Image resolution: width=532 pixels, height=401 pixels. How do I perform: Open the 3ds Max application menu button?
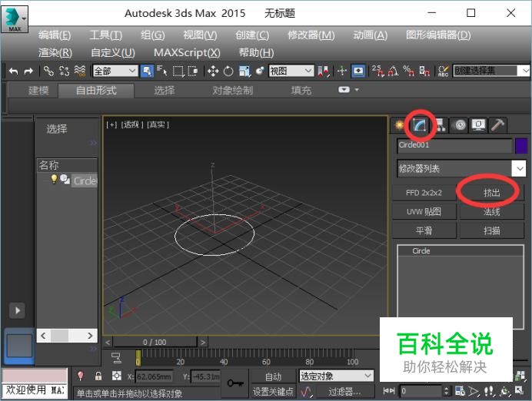15,18
